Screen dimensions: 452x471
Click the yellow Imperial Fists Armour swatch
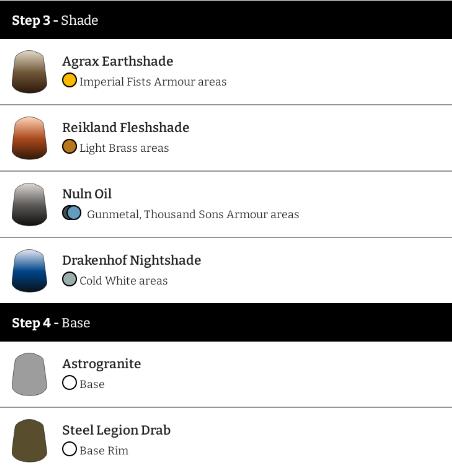(x=69, y=80)
